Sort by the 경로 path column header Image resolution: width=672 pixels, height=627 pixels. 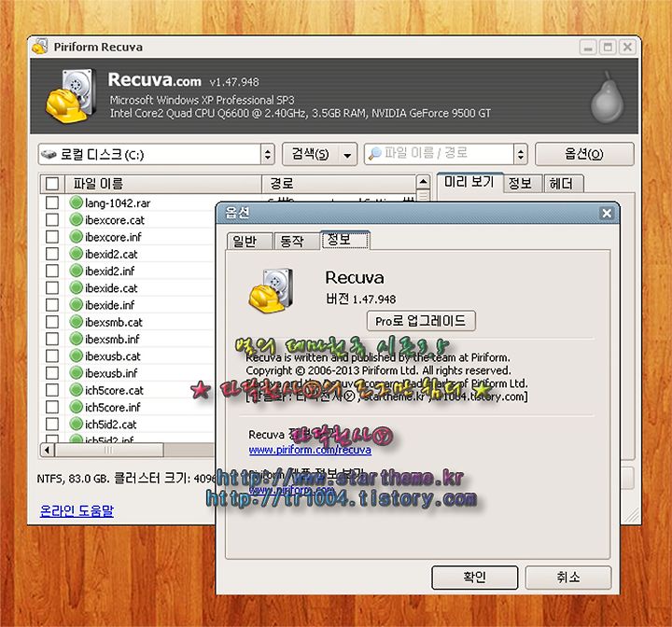(x=339, y=184)
